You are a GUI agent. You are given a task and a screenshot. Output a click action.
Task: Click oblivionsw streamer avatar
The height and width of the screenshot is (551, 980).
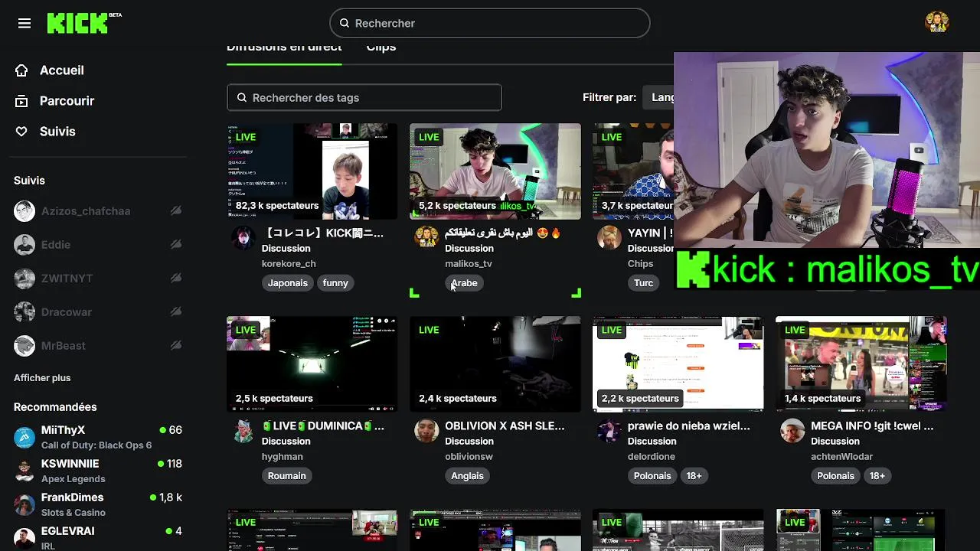(x=426, y=430)
